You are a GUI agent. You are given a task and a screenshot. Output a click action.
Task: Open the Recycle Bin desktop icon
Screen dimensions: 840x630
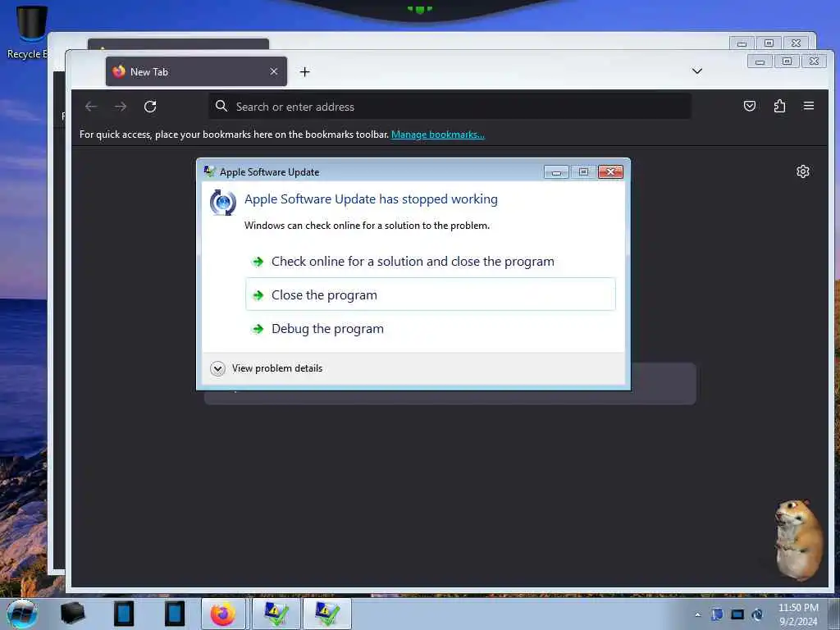pos(30,32)
